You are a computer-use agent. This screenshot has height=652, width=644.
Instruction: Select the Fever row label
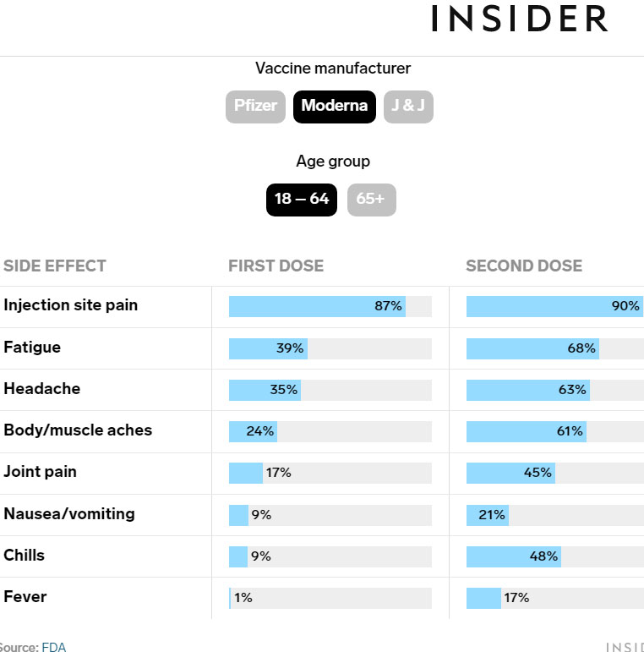click(x=25, y=597)
